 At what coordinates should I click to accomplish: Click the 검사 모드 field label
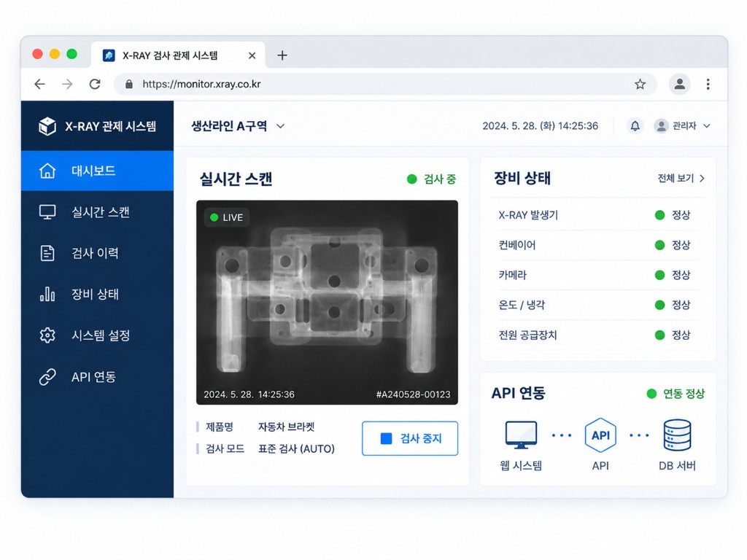click(x=225, y=448)
